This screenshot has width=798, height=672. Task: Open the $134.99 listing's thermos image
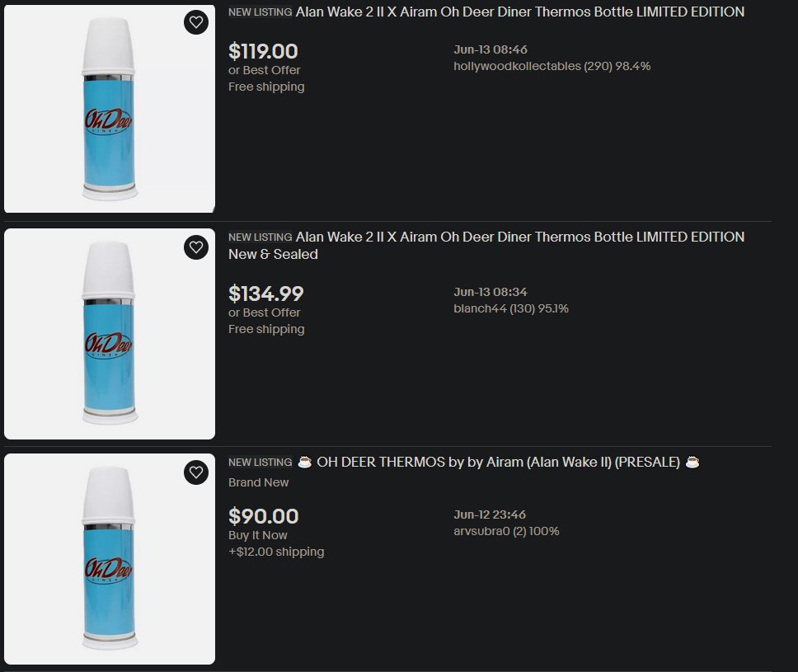[109, 334]
